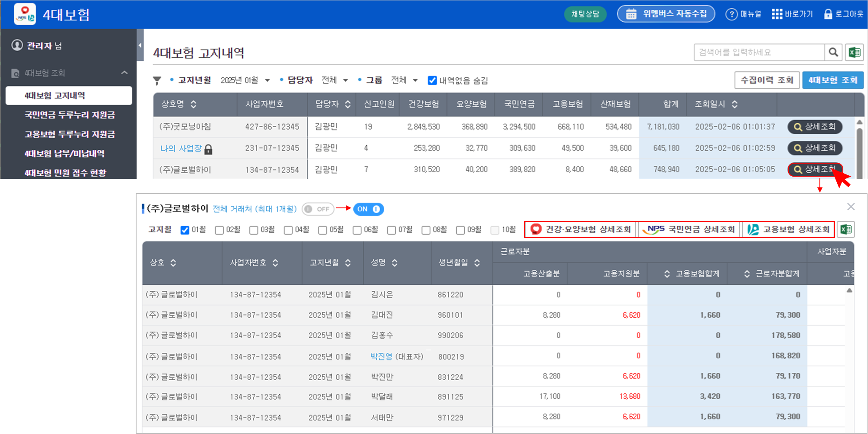Screen dimensions: 868x434
Task: Click 상세조회 for (주)굿모닝아침 row
Action: pyautogui.click(x=815, y=127)
